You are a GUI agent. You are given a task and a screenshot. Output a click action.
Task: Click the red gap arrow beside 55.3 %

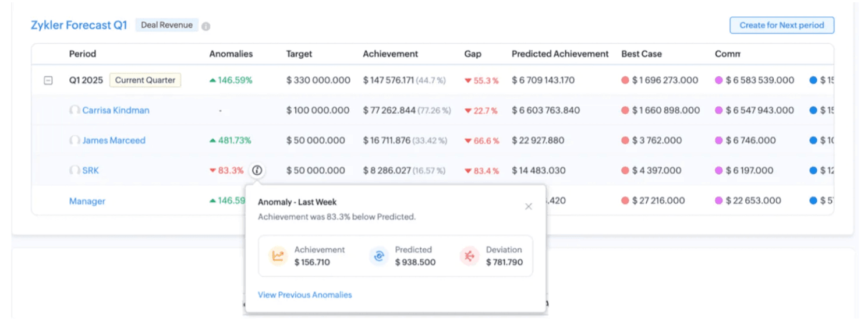tap(467, 81)
